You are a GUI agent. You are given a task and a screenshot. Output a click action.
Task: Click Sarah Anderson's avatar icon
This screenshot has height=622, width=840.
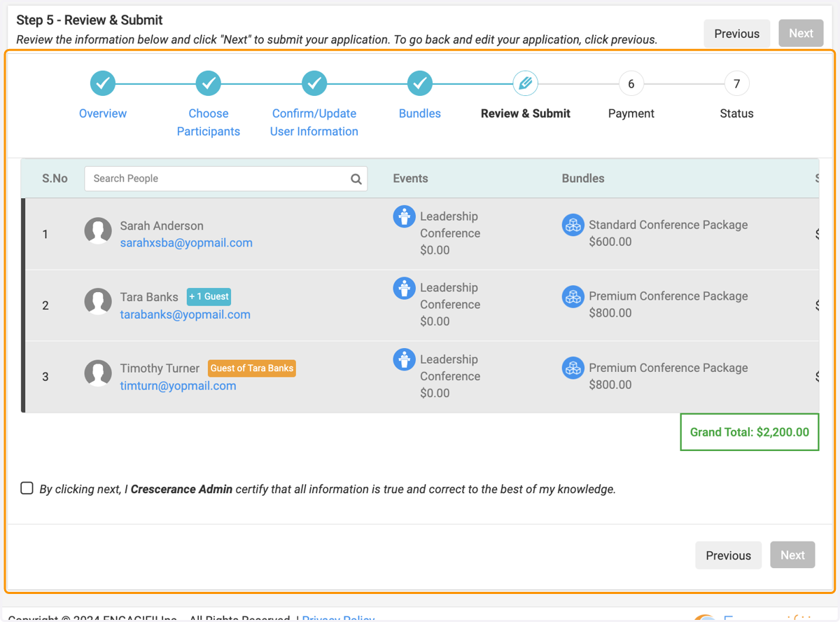98,231
